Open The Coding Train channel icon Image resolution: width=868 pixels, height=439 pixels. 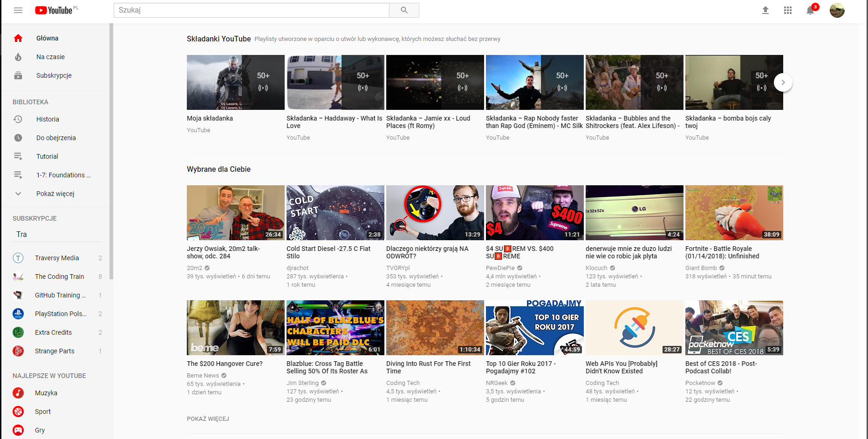pyautogui.click(x=18, y=277)
